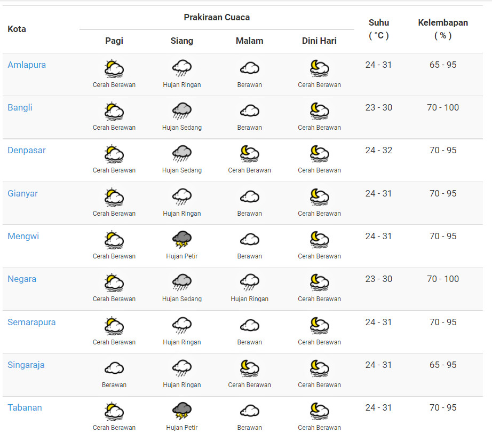Click Amlapura's Pagi partly sunny icon
The width and height of the screenshot is (492, 448).
click(x=114, y=68)
